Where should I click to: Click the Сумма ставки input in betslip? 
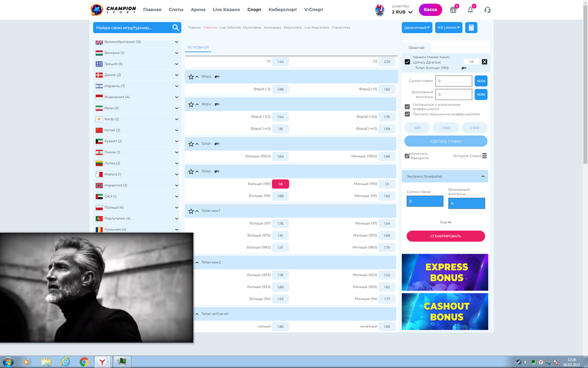point(453,81)
